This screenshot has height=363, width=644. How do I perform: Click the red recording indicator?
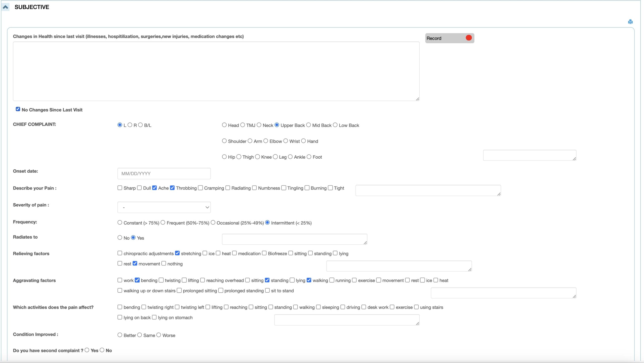coord(468,38)
